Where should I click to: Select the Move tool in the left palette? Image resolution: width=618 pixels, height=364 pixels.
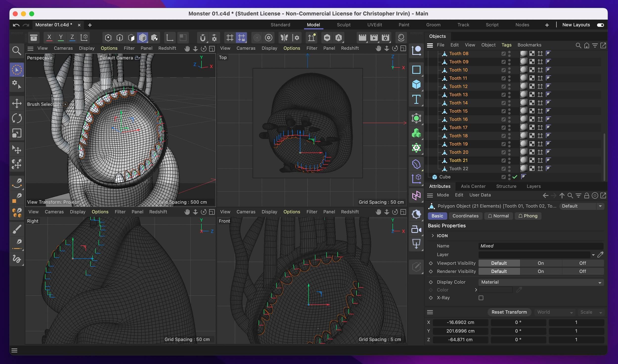[17, 103]
